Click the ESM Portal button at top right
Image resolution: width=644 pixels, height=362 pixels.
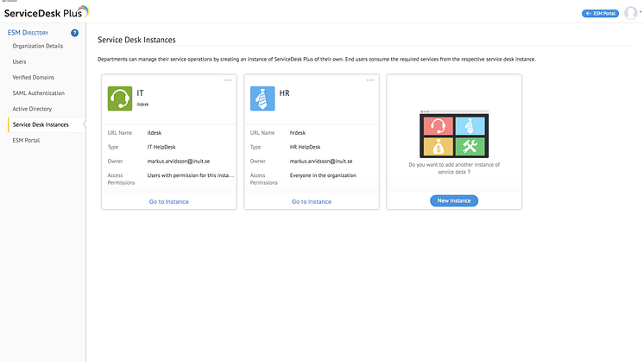point(600,14)
